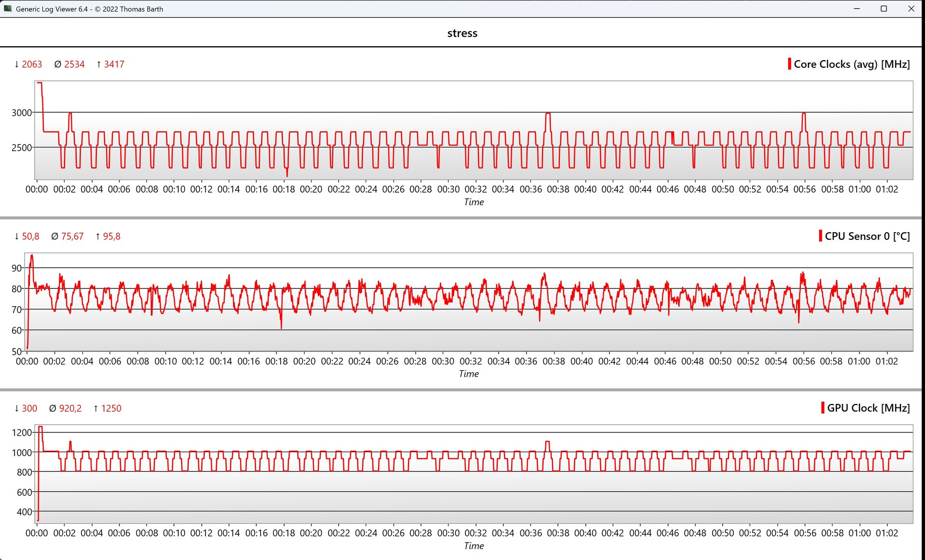925x560 pixels.
Task: Click the red CPU Sensor 0 legend swatch
Action: point(820,236)
